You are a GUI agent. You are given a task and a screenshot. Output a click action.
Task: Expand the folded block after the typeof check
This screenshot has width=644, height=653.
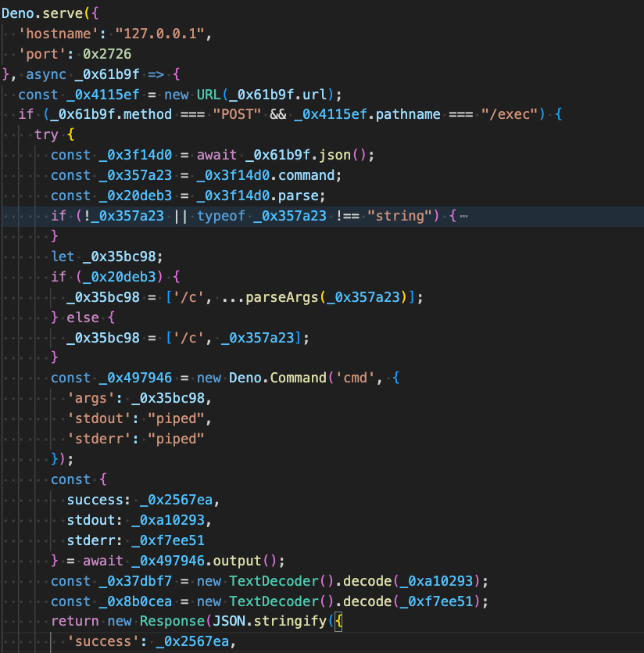tap(463, 216)
